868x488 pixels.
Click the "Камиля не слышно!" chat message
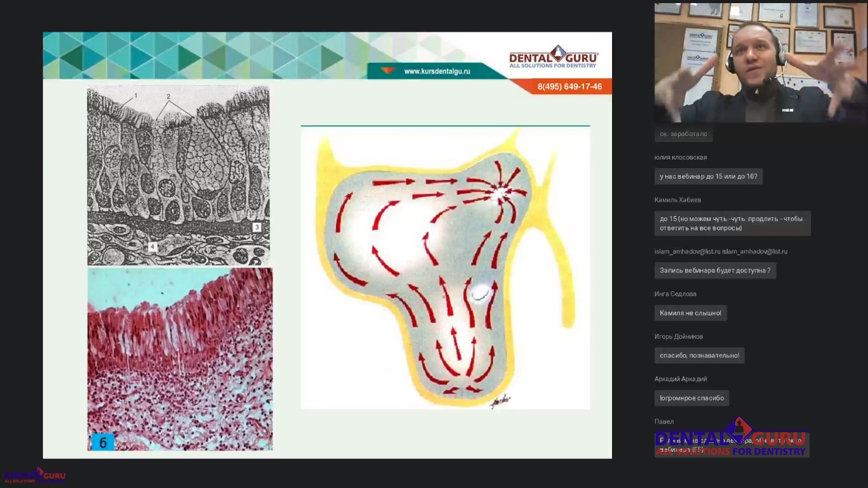click(690, 313)
